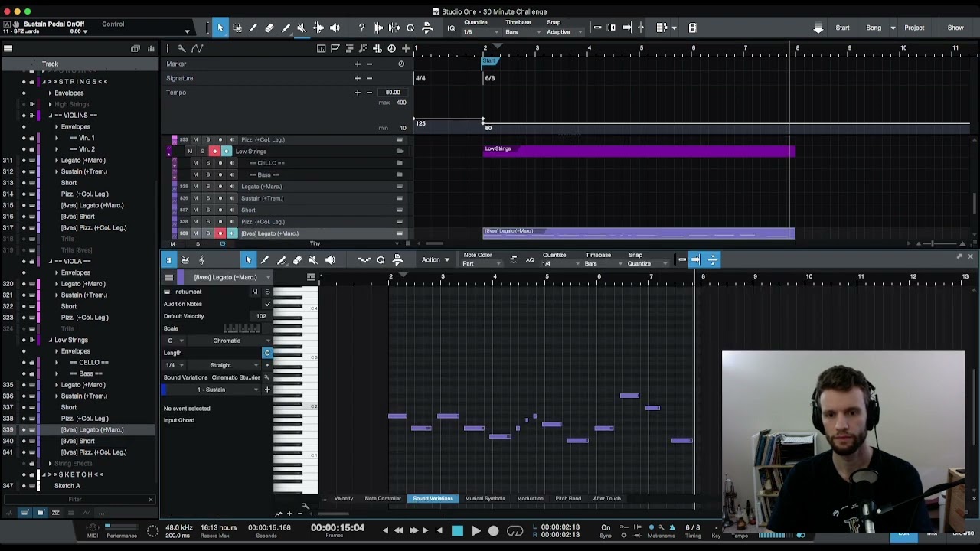Switch to the Note Controller tab
The image size is (980, 551).
point(383,499)
